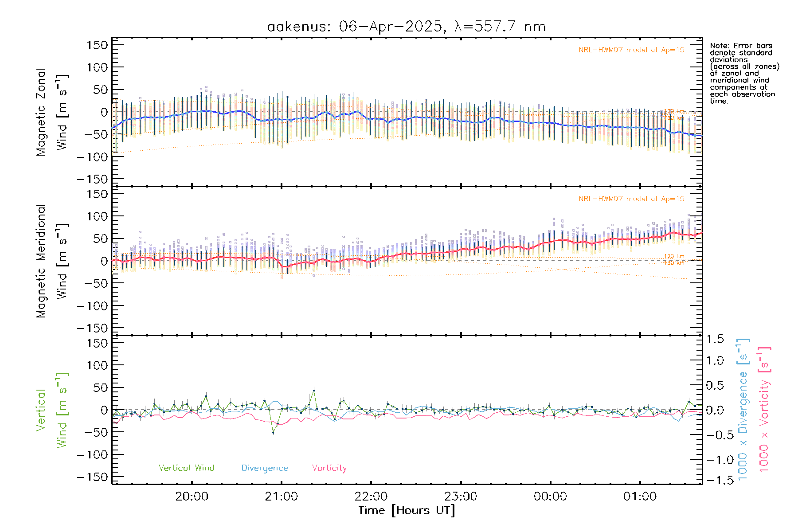This screenshot has width=798, height=532.
Task: Click the '1000 x Divergence' right axis title
Action: (x=743, y=409)
